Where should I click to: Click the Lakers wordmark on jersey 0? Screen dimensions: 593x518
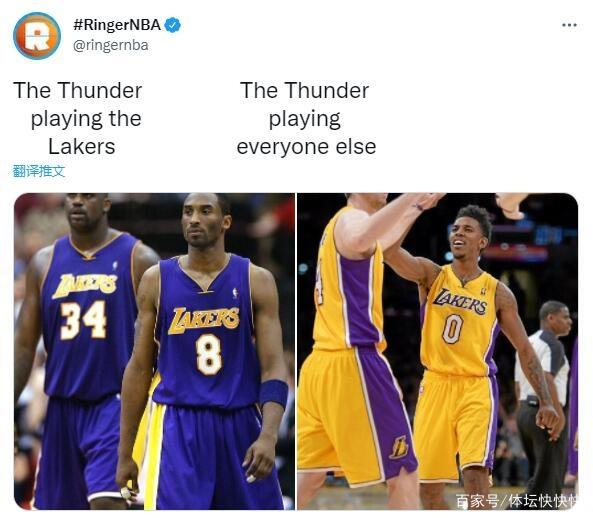coord(460,301)
